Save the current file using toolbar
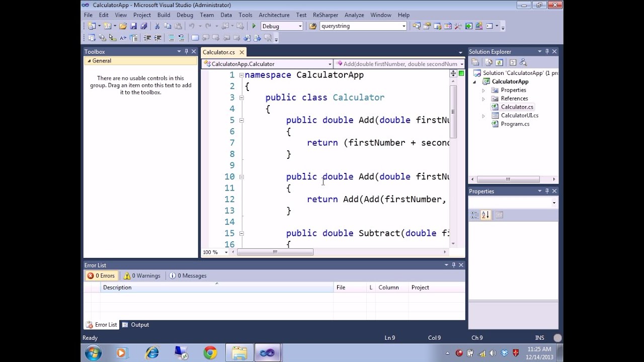This screenshot has width=644, height=362. tap(133, 26)
